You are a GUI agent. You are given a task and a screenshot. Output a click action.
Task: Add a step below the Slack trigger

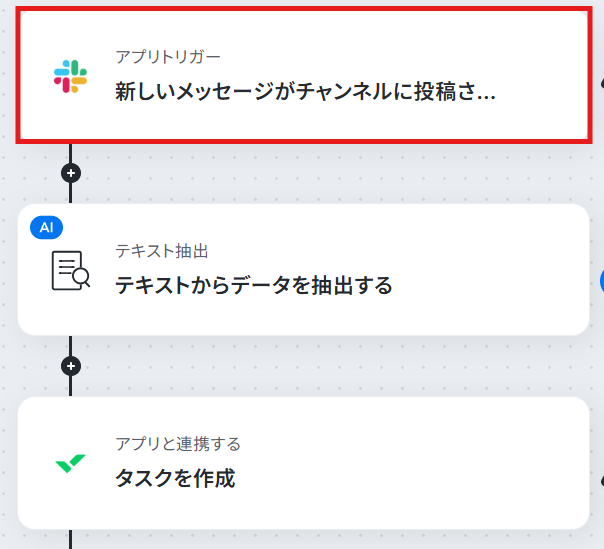(71, 173)
